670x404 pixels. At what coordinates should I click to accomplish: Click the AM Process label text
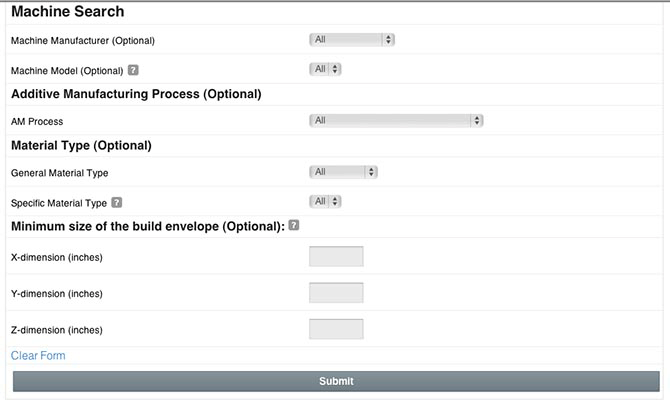pos(37,122)
